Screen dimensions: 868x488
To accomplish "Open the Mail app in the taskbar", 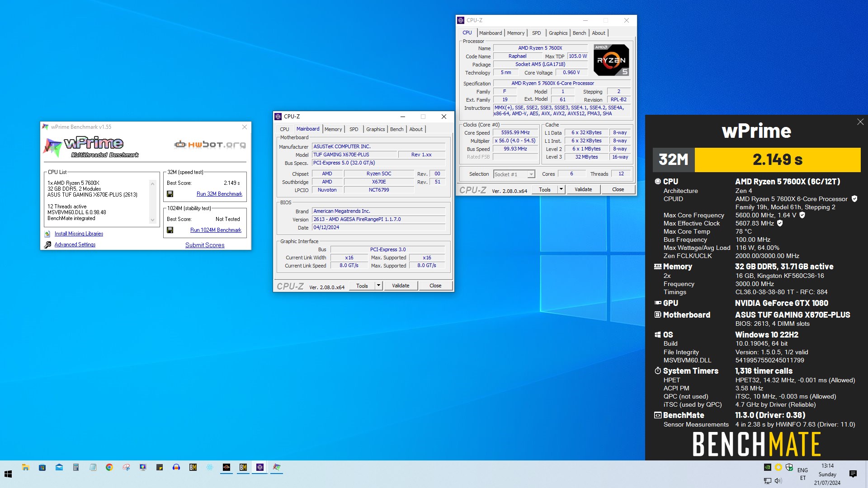I will [59, 467].
